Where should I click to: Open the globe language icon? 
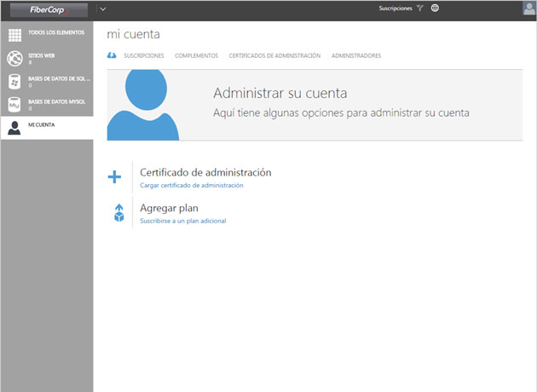point(435,9)
